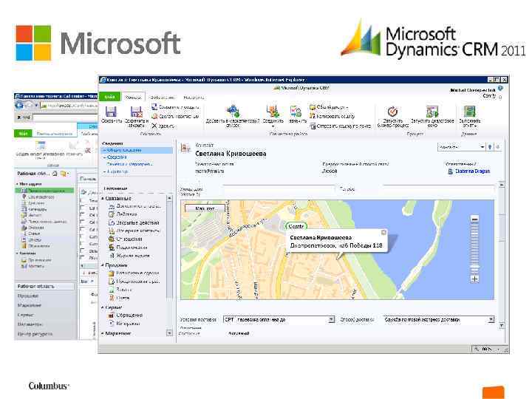532x399 pixels.
Task: Switch to the Настроить ribbon tab
Action: click(194, 98)
